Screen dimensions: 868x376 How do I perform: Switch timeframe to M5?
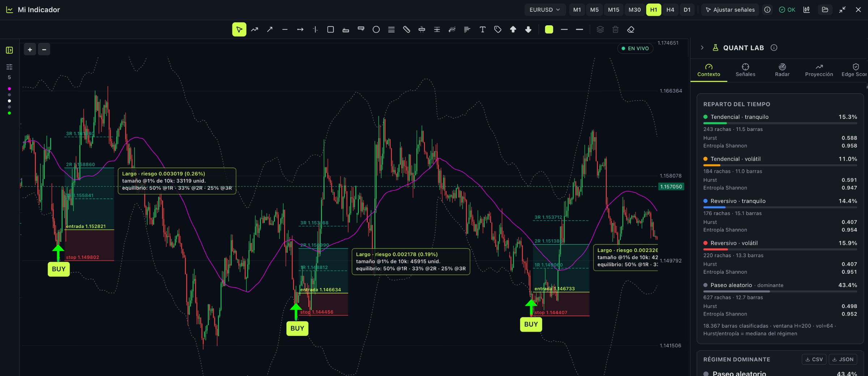click(x=595, y=10)
